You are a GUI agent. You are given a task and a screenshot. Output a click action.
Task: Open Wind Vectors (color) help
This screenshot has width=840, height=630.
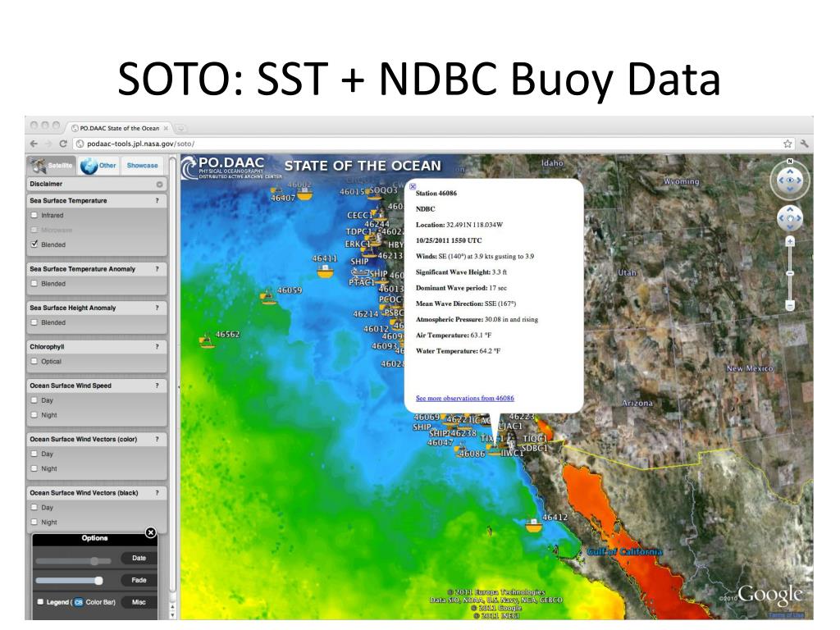(157, 439)
